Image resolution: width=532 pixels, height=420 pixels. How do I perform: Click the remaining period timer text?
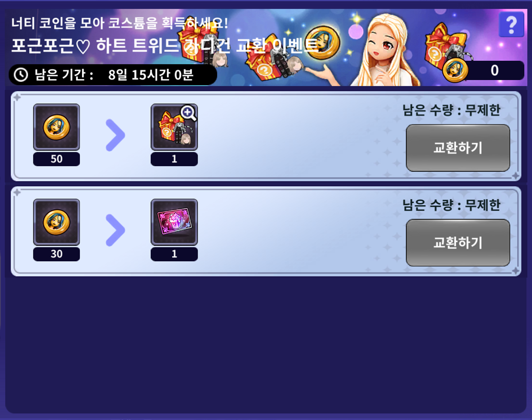click(150, 75)
